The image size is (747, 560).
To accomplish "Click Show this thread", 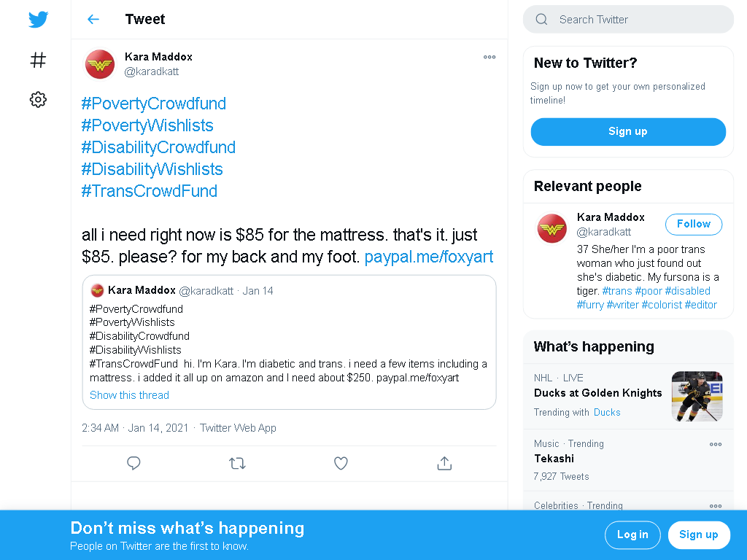I will (x=130, y=395).
